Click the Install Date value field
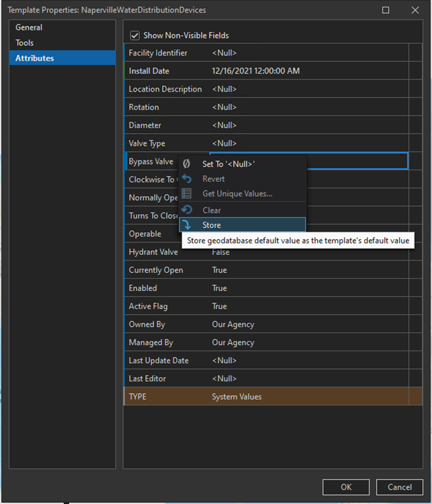 point(256,71)
